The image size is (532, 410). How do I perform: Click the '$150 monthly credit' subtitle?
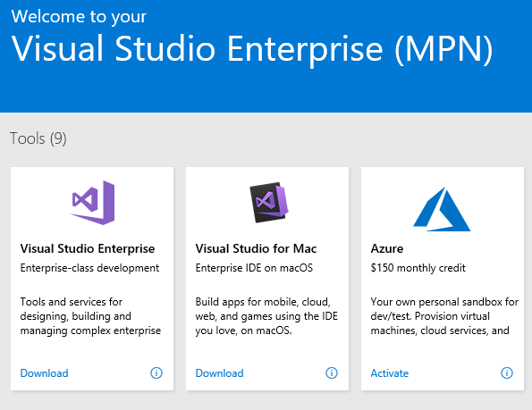[x=418, y=268]
